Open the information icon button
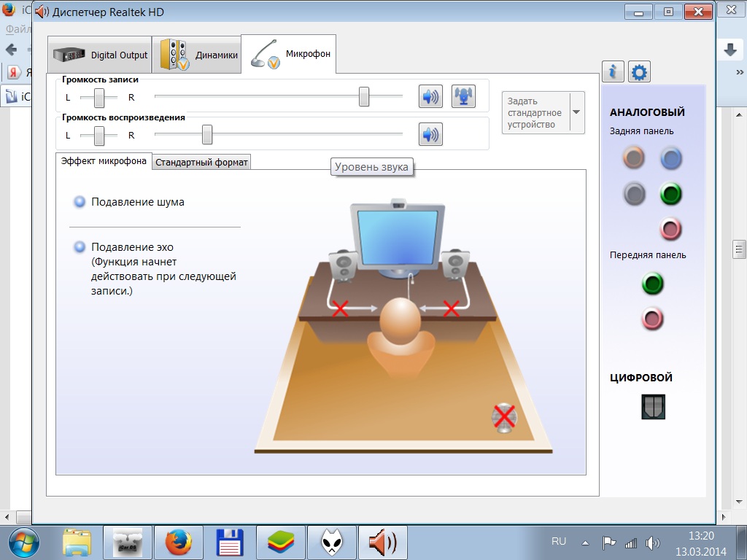The width and height of the screenshot is (747, 560). click(x=613, y=72)
